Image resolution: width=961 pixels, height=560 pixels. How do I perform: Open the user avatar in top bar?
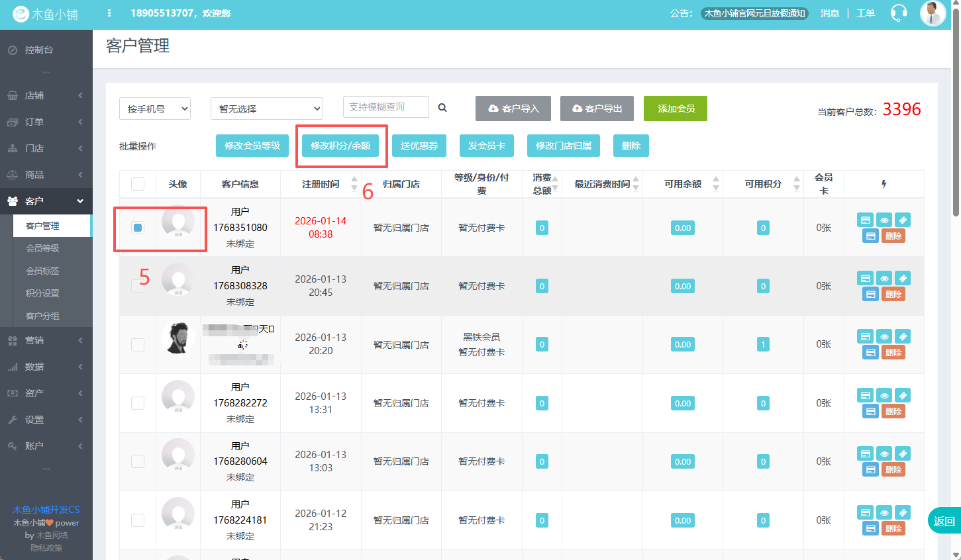tap(933, 13)
